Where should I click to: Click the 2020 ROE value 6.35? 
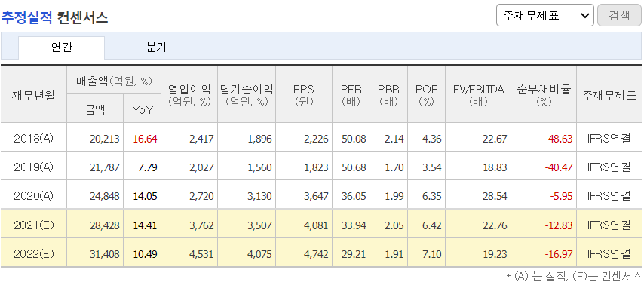[431, 196]
